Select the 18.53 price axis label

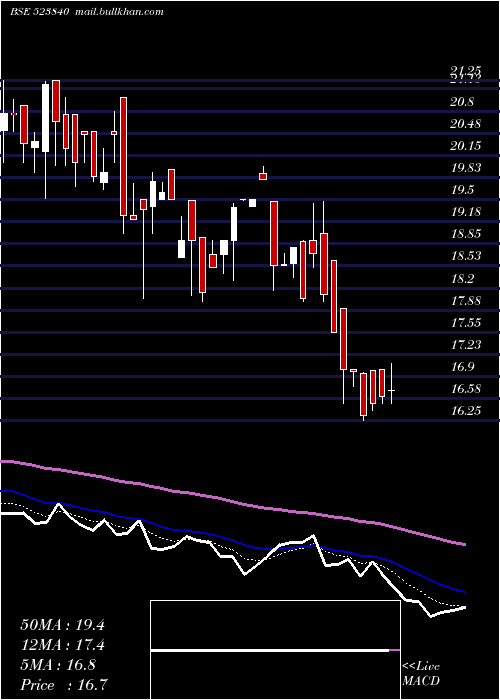tap(466, 256)
